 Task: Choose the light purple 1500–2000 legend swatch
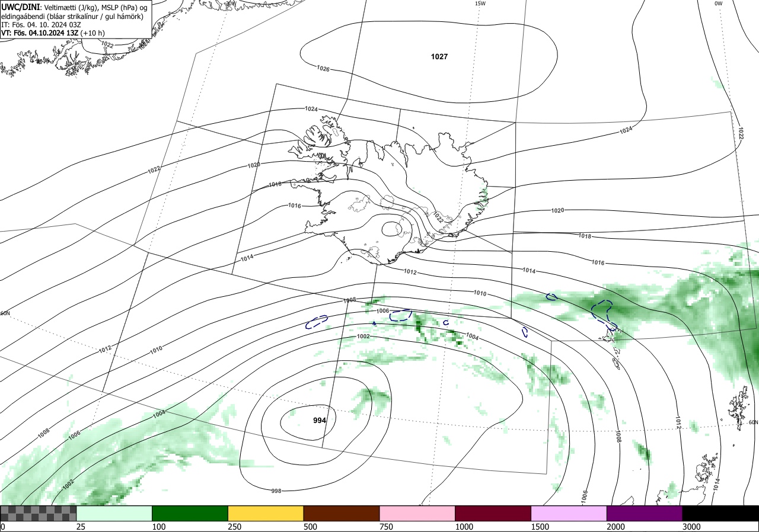coord(569,513)
